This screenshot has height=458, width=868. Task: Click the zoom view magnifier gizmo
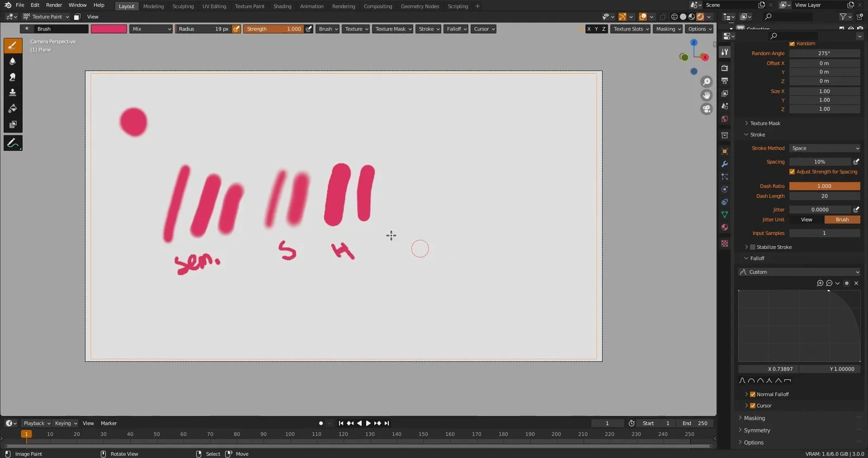pyautogui.click(x=706, y=82)
